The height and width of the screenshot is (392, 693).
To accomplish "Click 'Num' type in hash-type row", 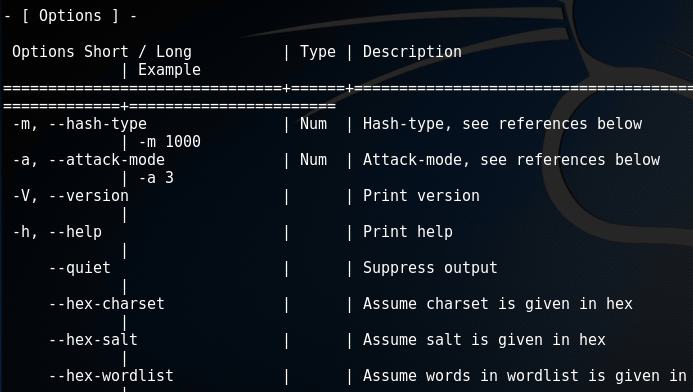I will click(313, 124).
